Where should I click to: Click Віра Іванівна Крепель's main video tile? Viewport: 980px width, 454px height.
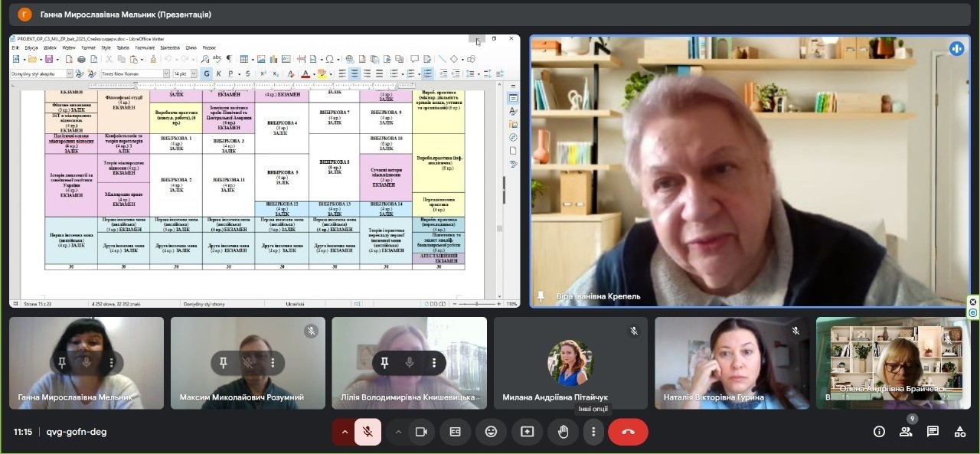pos(750,171)
